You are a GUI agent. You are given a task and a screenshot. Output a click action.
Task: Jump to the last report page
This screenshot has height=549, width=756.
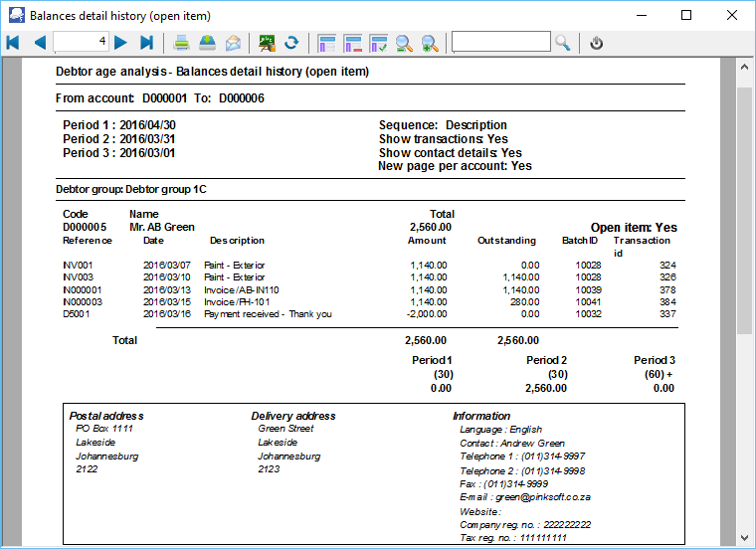(x=146, y=42)
